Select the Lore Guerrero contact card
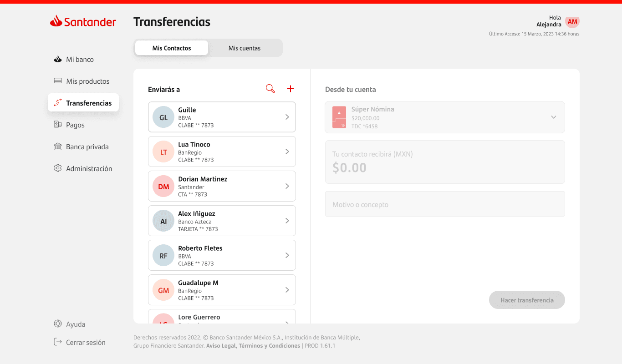This screenshot has width=622, height=364. pyautogui.click(x=222, y=317)
